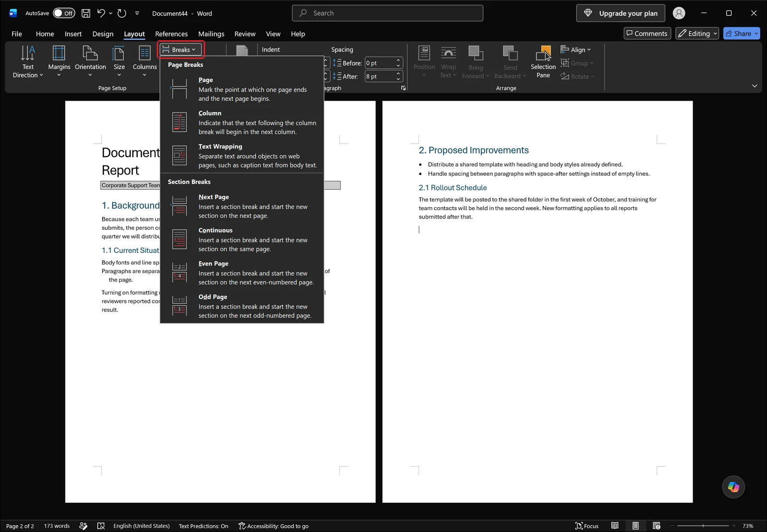Insert a Next Page section break

tap(242, 206)
